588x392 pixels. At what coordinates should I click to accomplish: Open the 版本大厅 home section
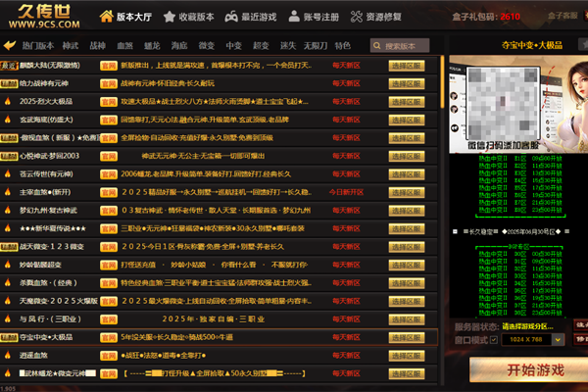click(x=126, y=17)
